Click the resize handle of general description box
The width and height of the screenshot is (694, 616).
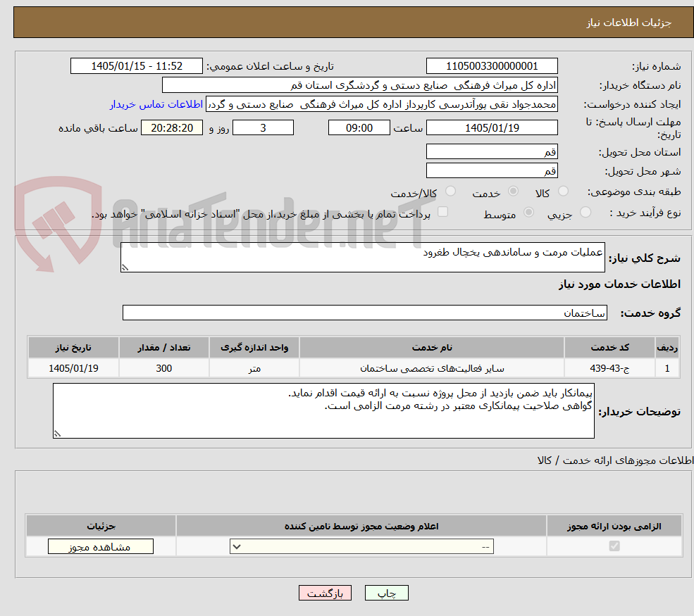click(x=125, y=268)
